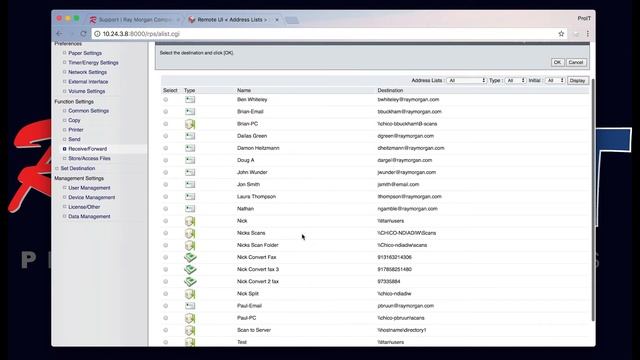Open Store/Access Files link

[89, 158]
